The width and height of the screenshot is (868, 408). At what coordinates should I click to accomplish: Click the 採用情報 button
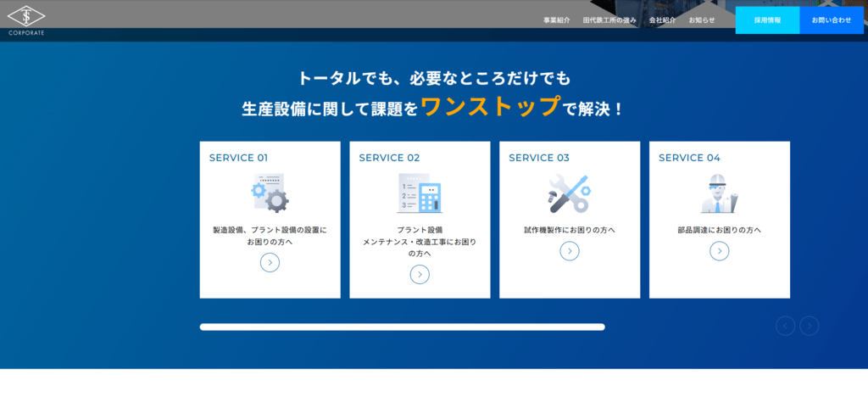coord(767,20)
